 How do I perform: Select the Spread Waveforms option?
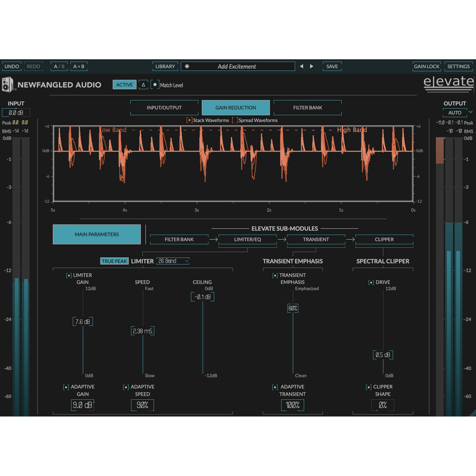[x=235, y=120]
